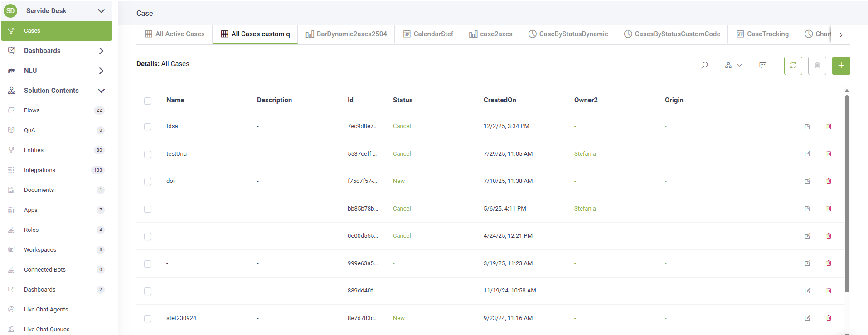
Task: Expand the Servide Desk dropdown
Action: [101, 11]
